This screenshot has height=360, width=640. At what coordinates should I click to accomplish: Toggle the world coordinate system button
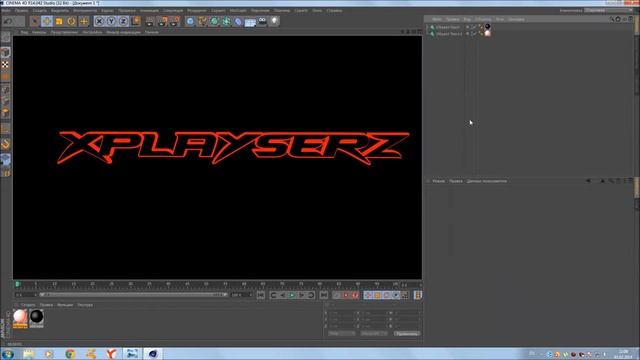tap(136, 21)
